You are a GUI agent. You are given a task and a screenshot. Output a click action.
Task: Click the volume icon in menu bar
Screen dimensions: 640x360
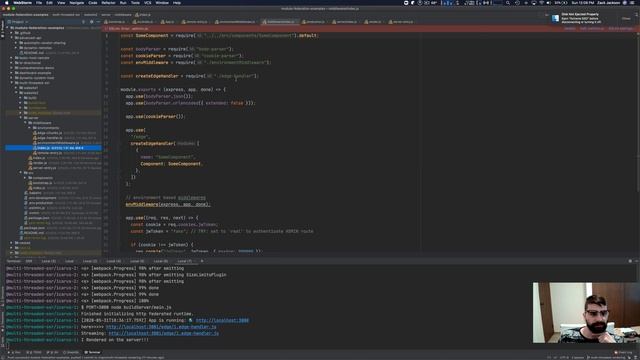549,2
